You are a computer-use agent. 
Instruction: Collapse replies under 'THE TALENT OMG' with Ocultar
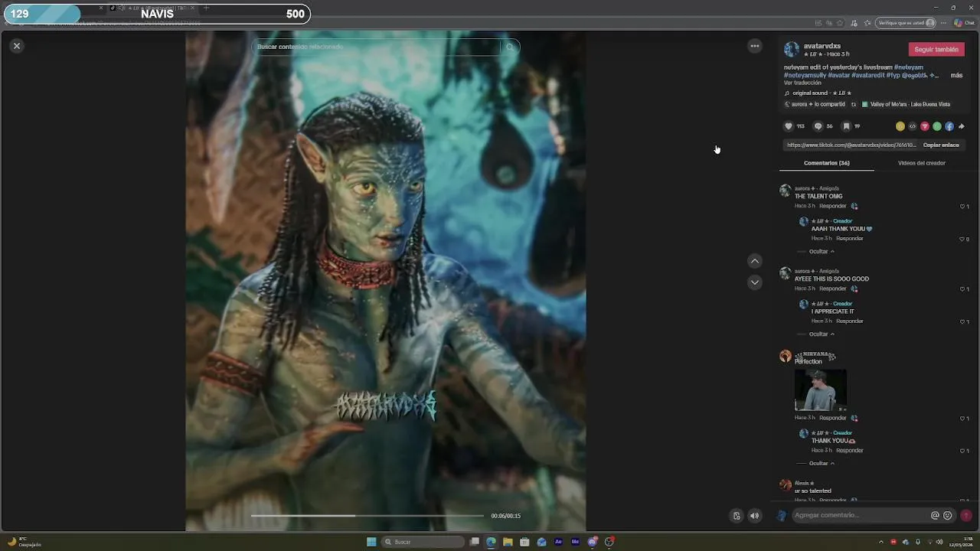[x=822, y=252]
